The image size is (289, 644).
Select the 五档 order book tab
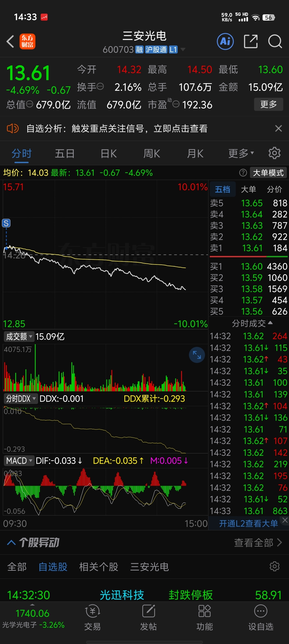click(x=222, y=189)
